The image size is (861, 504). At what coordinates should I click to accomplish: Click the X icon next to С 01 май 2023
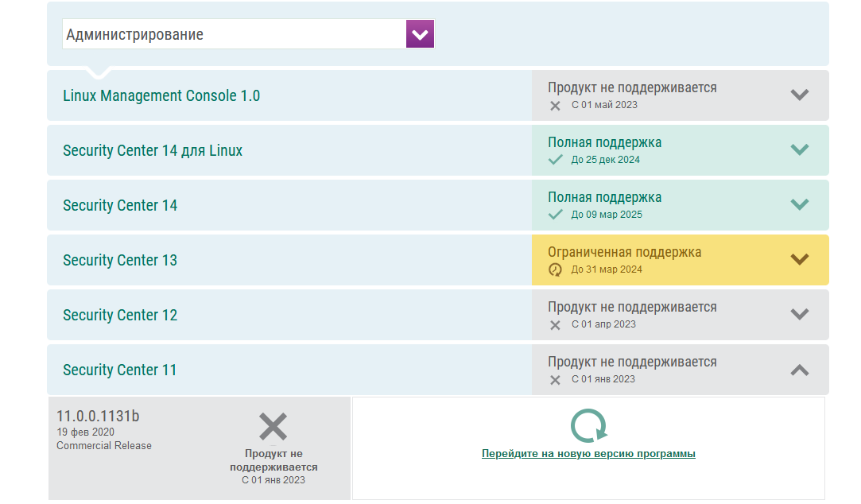click(555, 106)
